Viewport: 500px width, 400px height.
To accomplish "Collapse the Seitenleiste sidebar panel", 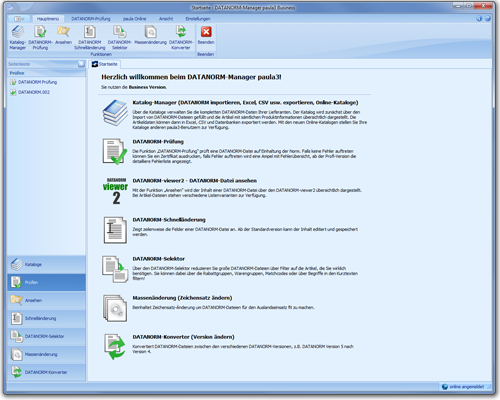I will click(x=81, y=64).
